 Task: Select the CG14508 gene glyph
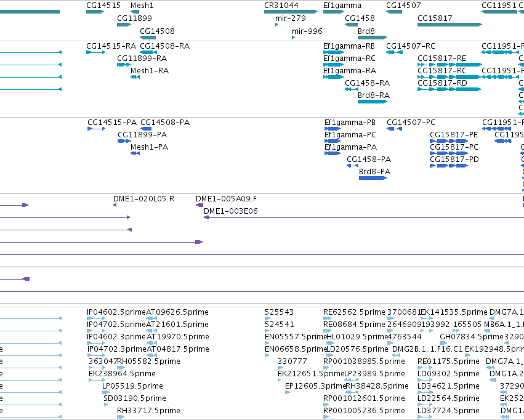[x=148, y=38]
